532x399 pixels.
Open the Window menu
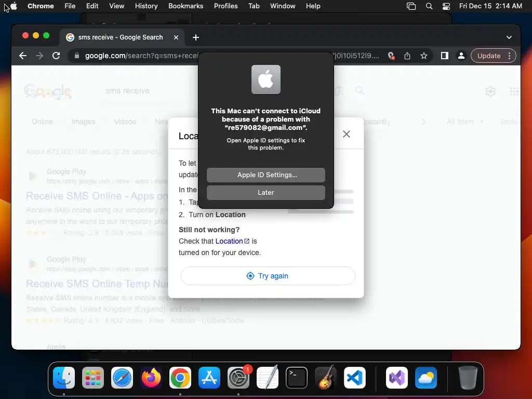pos(283,6)
